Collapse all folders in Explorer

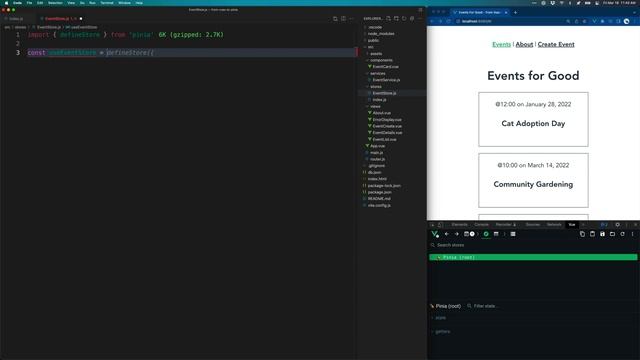(x=412, y=18)
